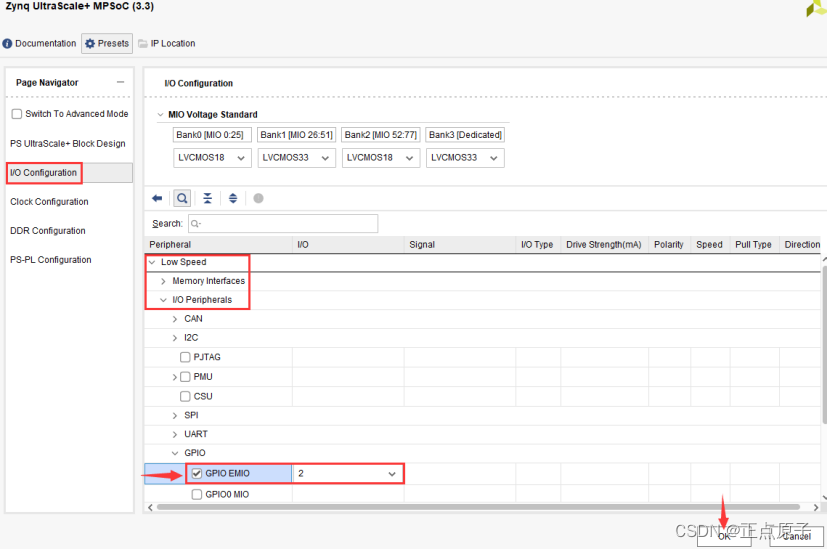
Task: Check the PMU checkbox
Action: click(185, 377)
